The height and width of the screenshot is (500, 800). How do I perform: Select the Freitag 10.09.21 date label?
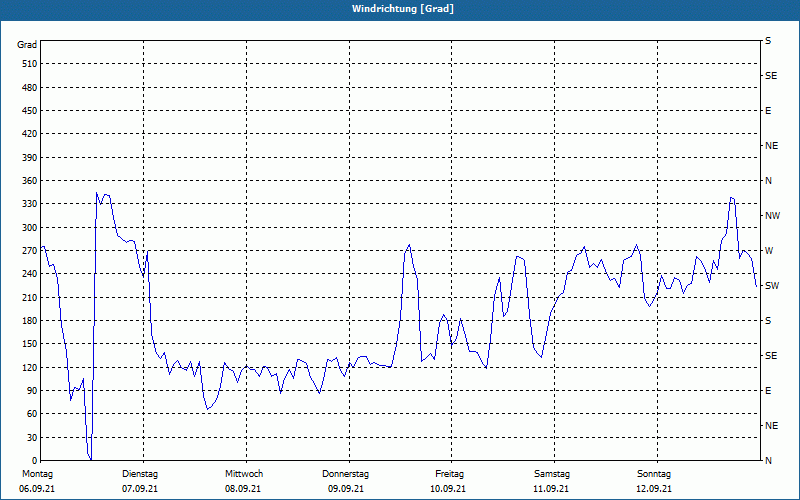pyautogui.click(x=448, y=481)
